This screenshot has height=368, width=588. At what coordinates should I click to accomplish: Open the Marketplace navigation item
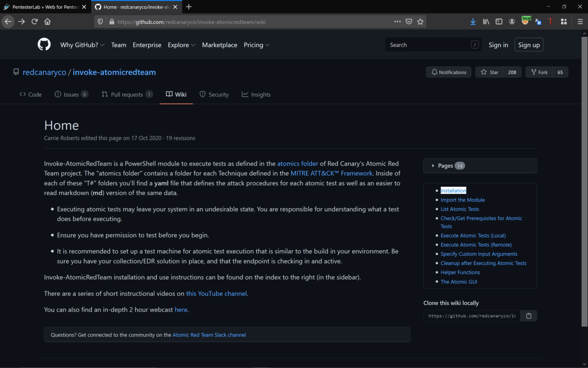[220, 45]
